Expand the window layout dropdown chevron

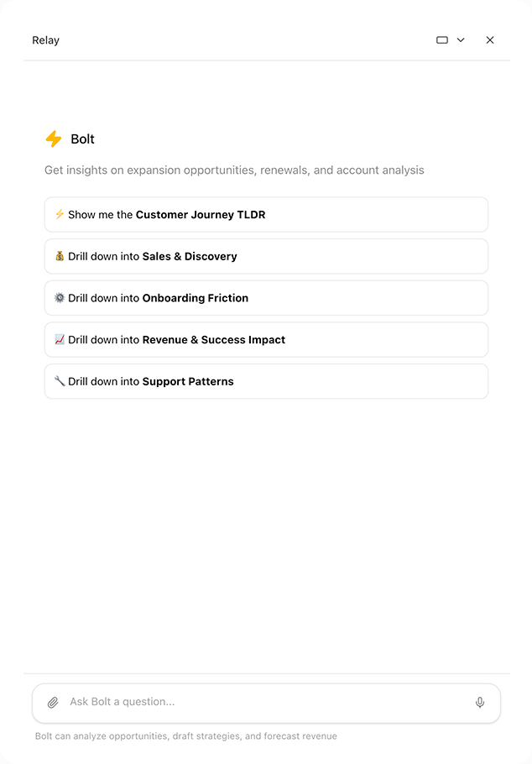click(x=461, y=40)
